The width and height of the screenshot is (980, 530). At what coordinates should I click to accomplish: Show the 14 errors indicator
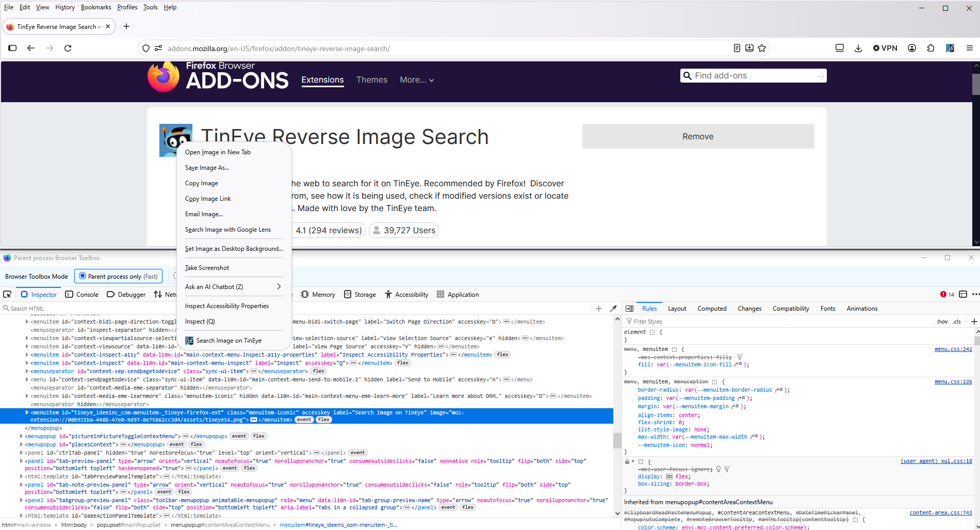(x=947, y=294)
